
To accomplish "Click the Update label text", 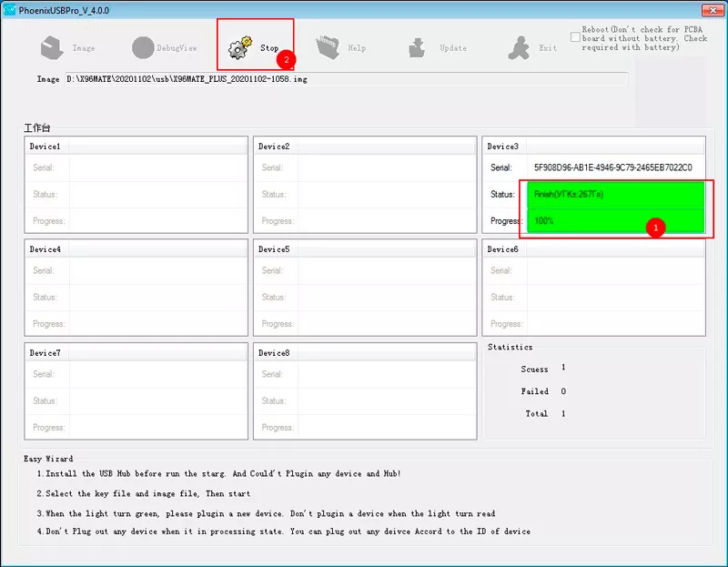I will tap(453, 48).
